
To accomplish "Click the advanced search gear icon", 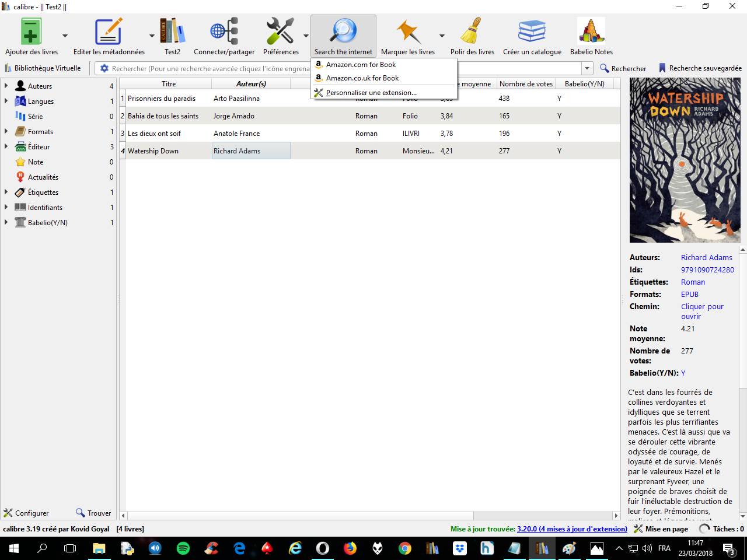I will (x=104, y=68).
